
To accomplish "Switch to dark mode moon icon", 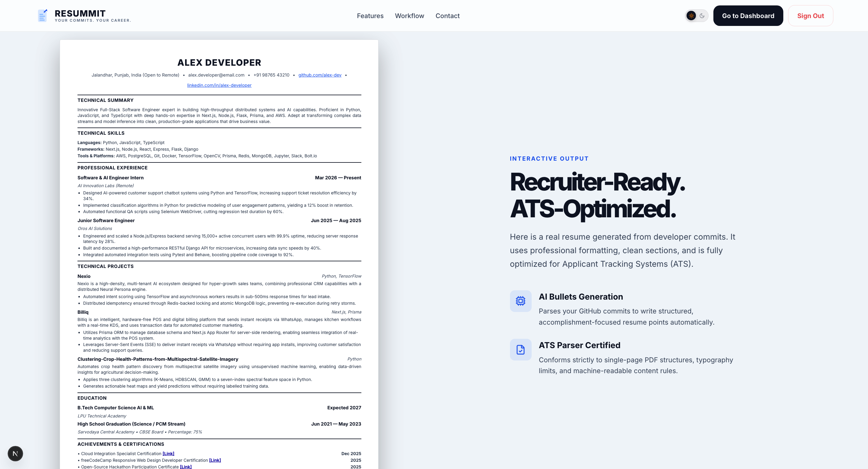I will [702, 16].
